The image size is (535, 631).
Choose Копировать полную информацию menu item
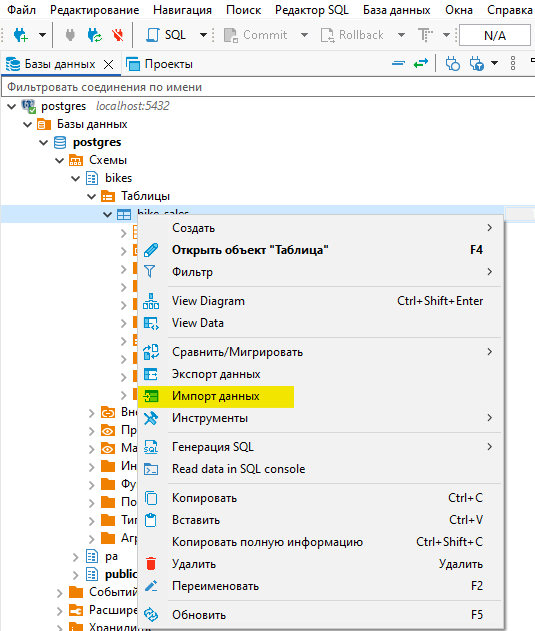[320, 542]
